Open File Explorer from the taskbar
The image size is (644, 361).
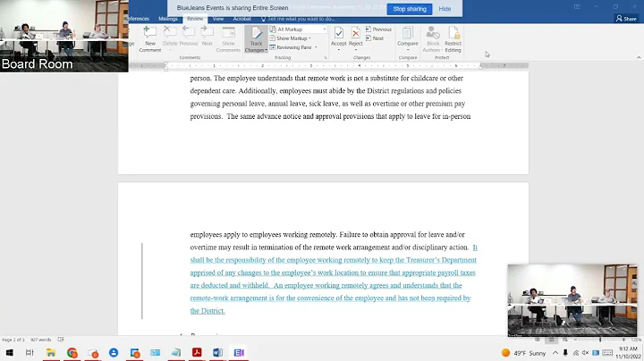[50, 352]
